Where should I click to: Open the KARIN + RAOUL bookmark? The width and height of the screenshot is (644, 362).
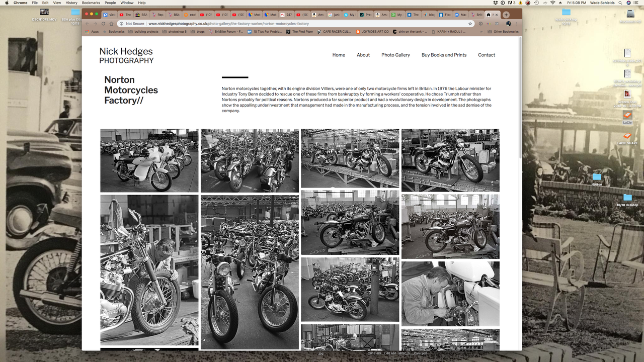pos(449,32)
